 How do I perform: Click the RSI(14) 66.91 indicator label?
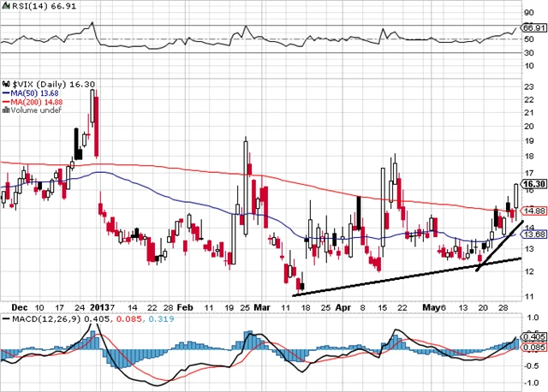(x=45, y=6)
